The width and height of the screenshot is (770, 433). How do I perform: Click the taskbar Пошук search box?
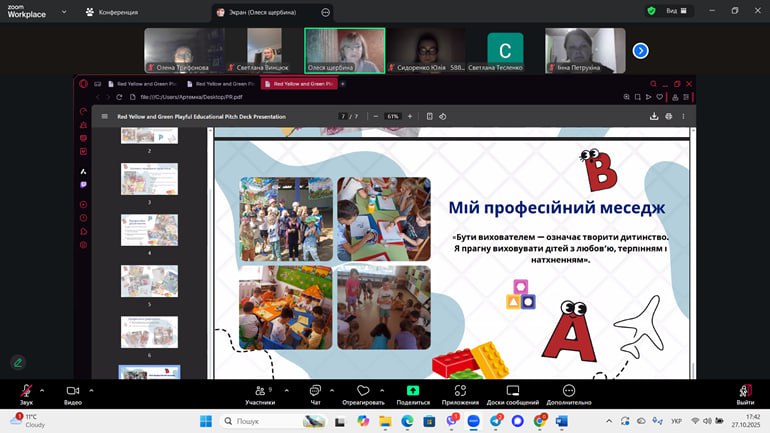click(274, 421)
